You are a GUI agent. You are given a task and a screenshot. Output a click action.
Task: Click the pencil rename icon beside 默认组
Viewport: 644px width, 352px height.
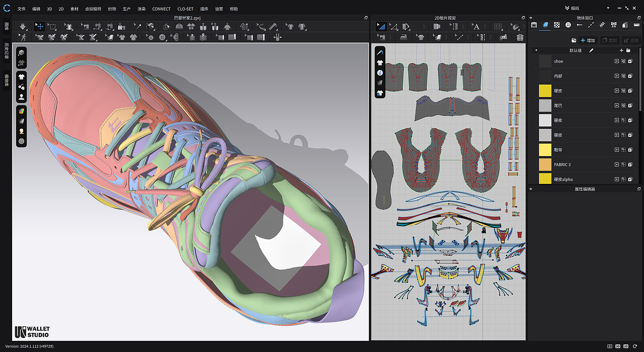(x=591, y=50)
